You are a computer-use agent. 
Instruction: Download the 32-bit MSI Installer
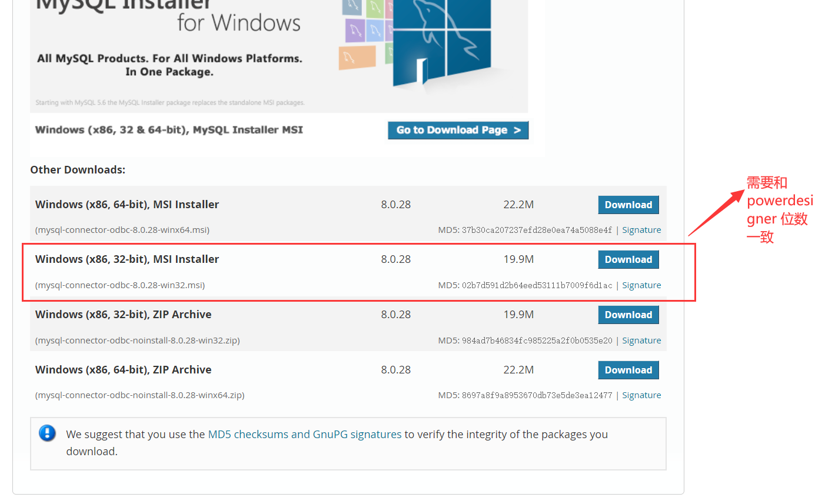(628, 259)
